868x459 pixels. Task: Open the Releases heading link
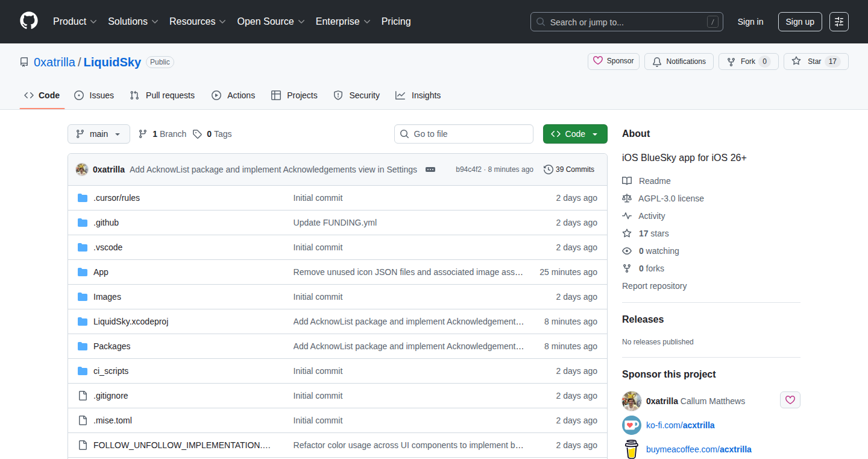643,320
